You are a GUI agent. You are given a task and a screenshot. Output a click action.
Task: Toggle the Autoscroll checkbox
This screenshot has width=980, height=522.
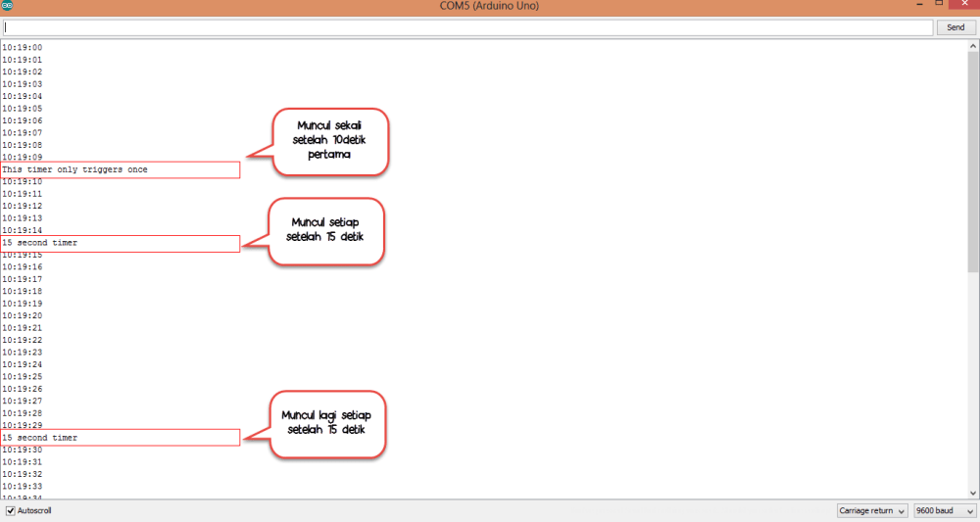(11, 511)
